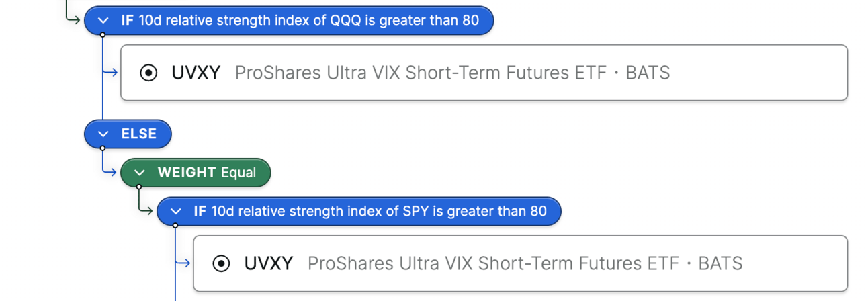The image size is (868, 301).
Task: Click the green arrow connector pointing to SPY IF block
Action: coord(146,210)
